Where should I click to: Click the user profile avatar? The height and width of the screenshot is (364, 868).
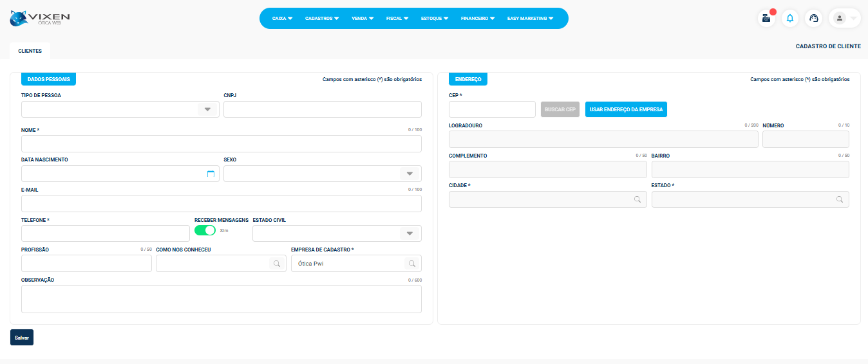point(840,19)
